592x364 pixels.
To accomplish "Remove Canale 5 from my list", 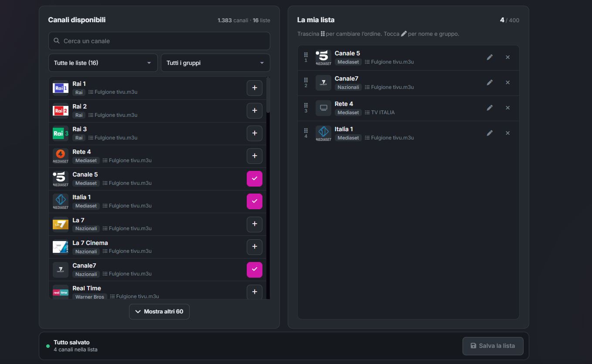I will [x=507, y=57].
